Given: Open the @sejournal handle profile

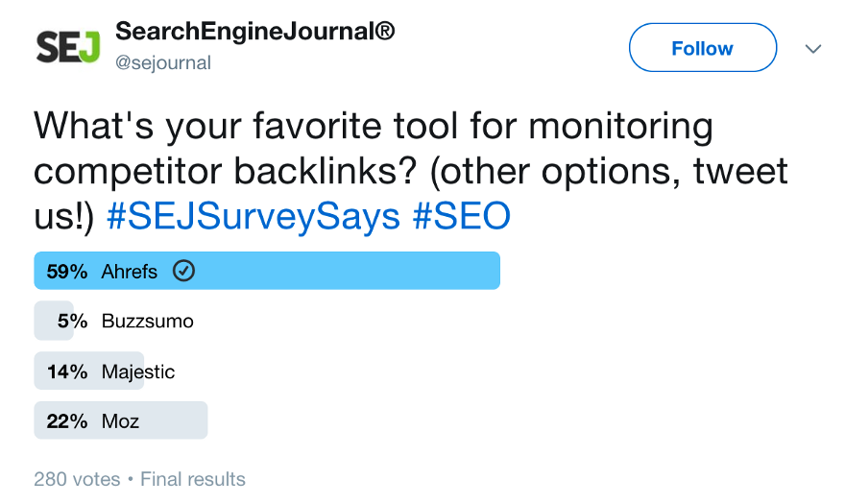Looking at the screenshot, I should click(x=163, y=63).
